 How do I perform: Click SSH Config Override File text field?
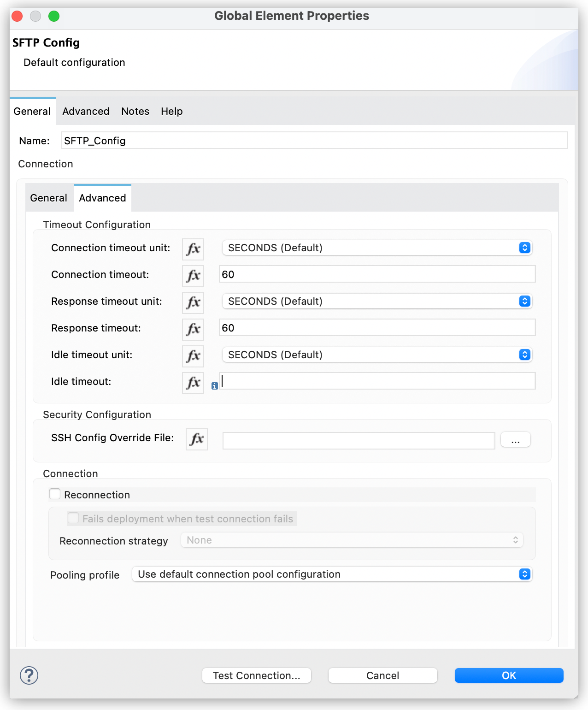click(359, 440)
